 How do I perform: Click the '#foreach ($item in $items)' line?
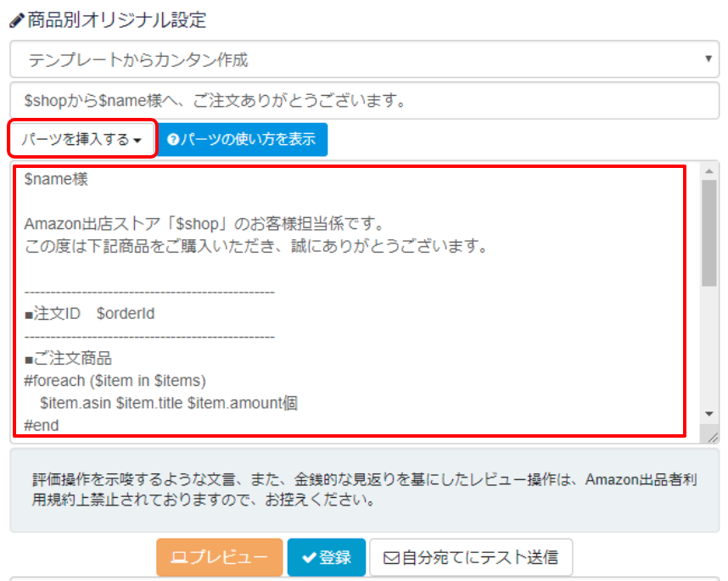tap(115, 381)
